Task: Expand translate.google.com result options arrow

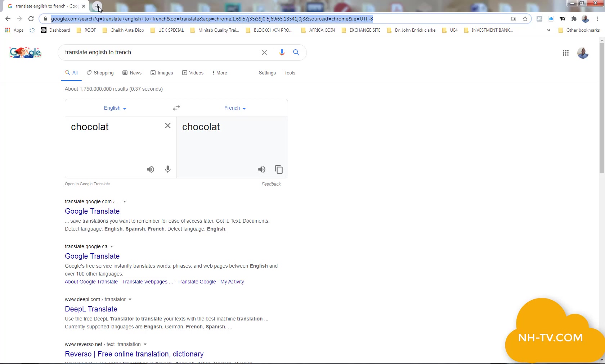Action: [125, 202]
